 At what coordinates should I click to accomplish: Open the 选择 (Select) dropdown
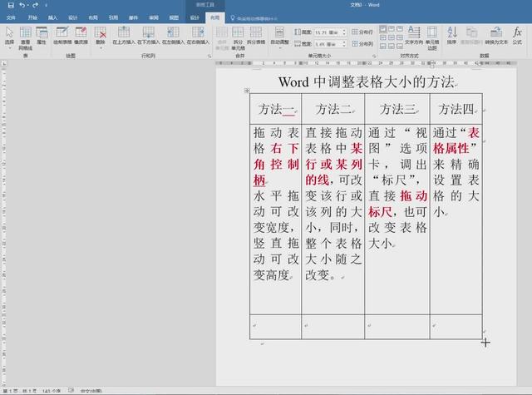tap(9, 38)
